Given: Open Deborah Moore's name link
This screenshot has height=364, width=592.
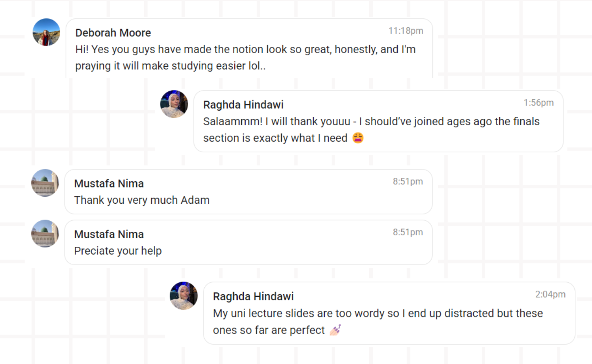Looking at the screenshot, I should click(113, 33).
